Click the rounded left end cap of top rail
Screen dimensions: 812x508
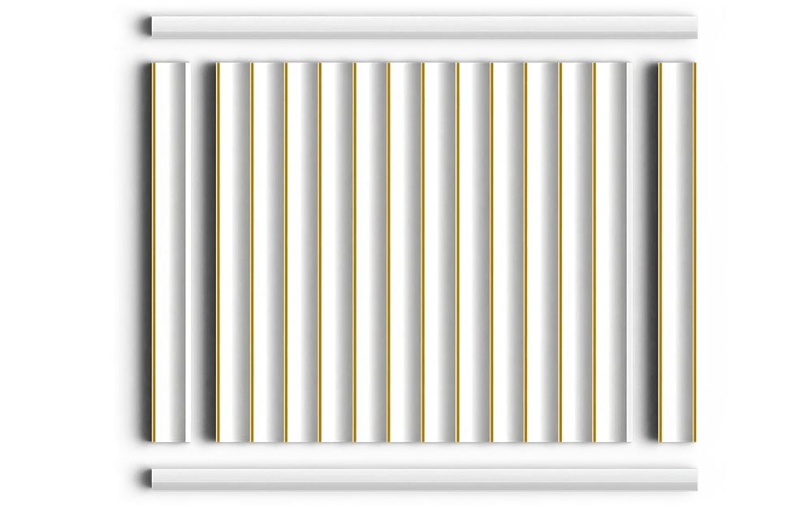(x=146, y=27)
